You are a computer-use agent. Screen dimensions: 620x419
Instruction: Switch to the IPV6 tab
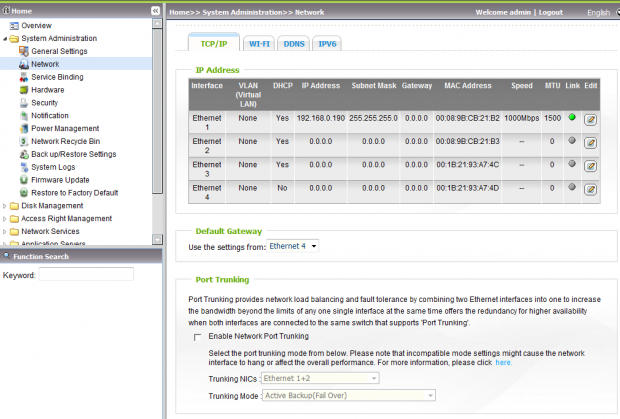327,44
